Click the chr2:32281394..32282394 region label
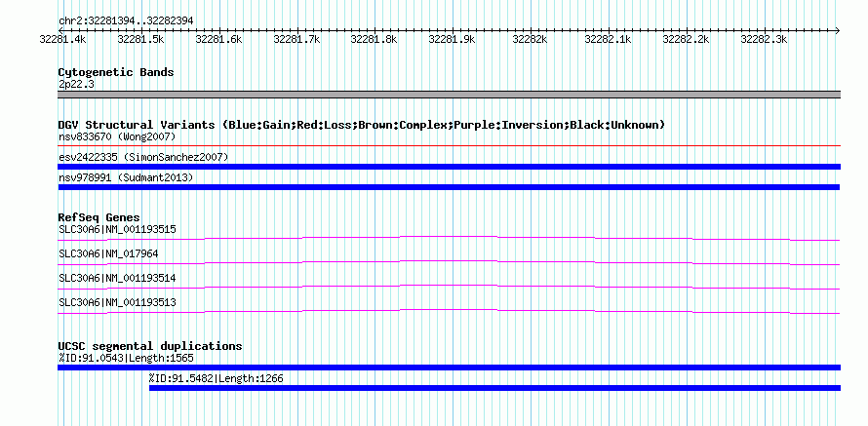The width and height of the screenshot is (868, 426). click(x=126, y=20)
